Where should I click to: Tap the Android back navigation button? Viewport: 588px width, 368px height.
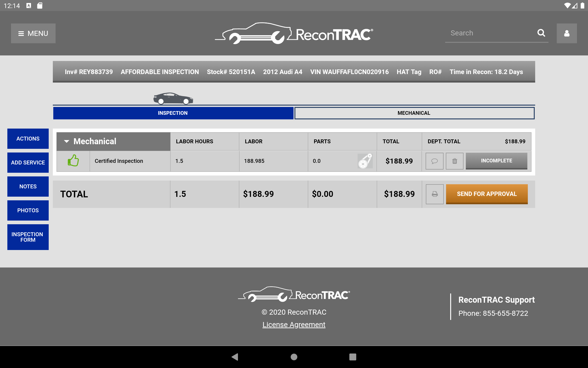pyautogui.click(x=235, y=357)
